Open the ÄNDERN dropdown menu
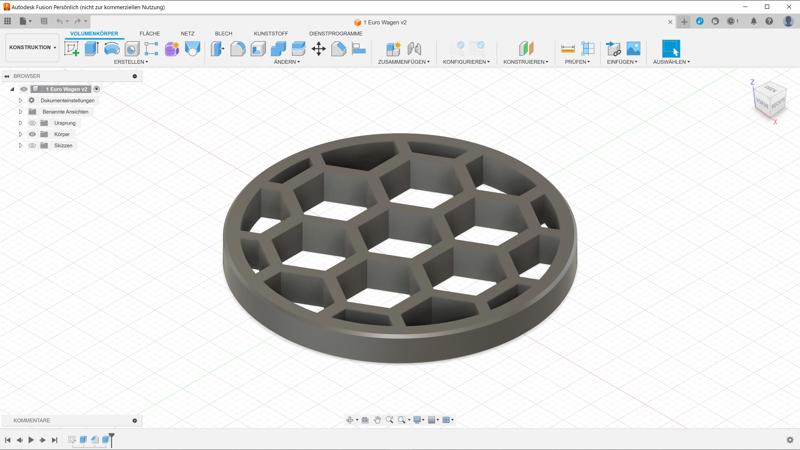This screenshot has height=450, width=800. pyautogui.click(x=287, y=62)
